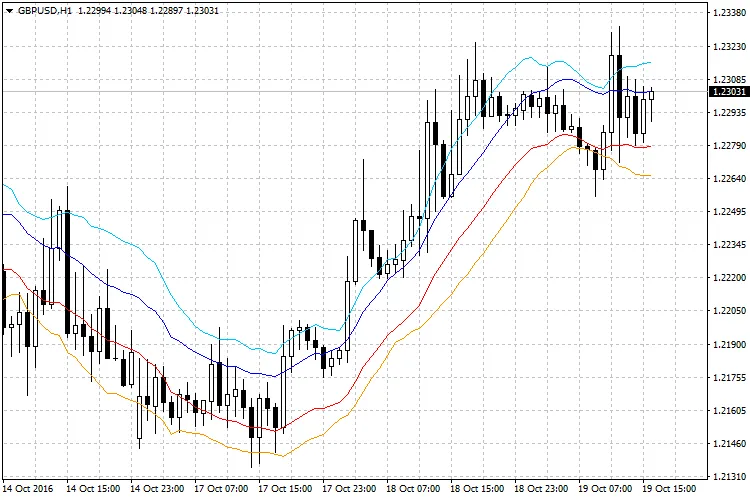Click the 1.21460 price scale label

tap(727, 443)
